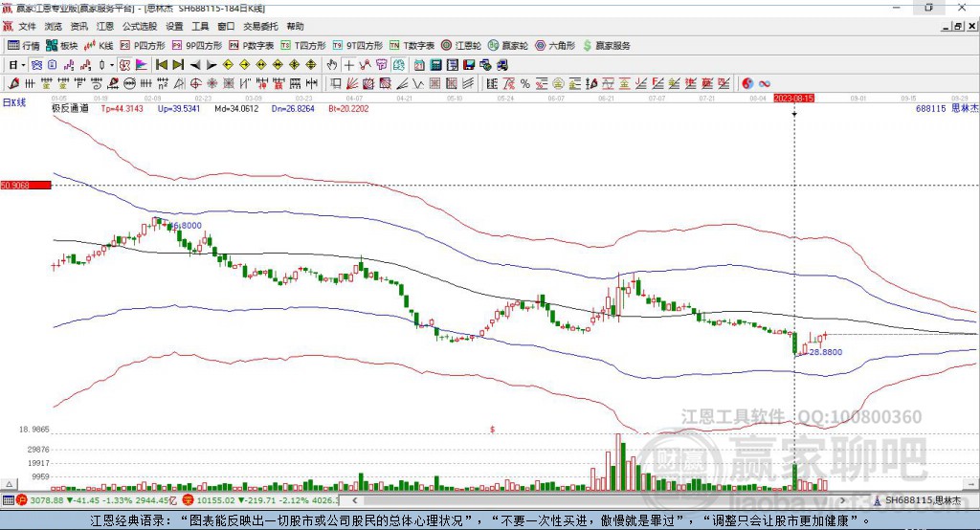Toggle the crosshair cursor tool
This screenshot has width=980, height=530.
click(x=348, y=65)
